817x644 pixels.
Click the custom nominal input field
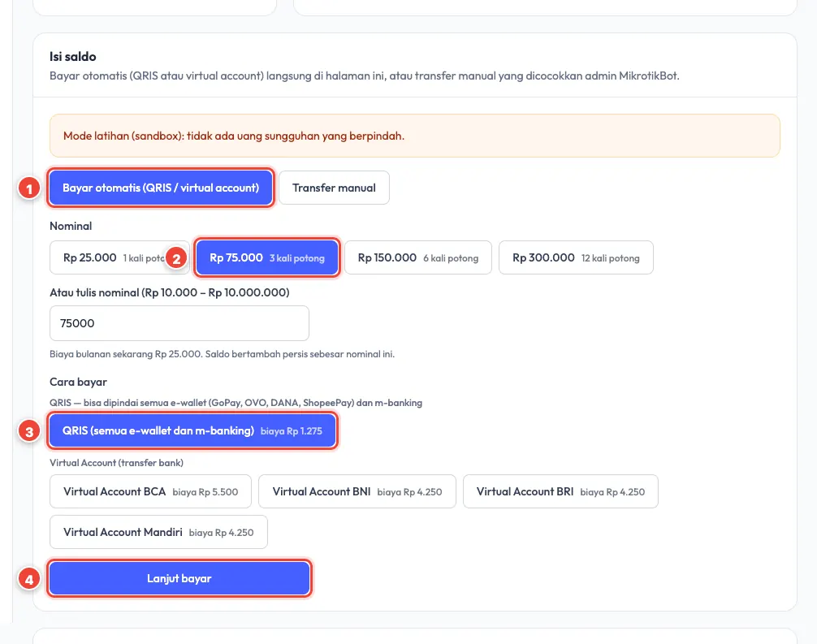(x=179, y=323)
